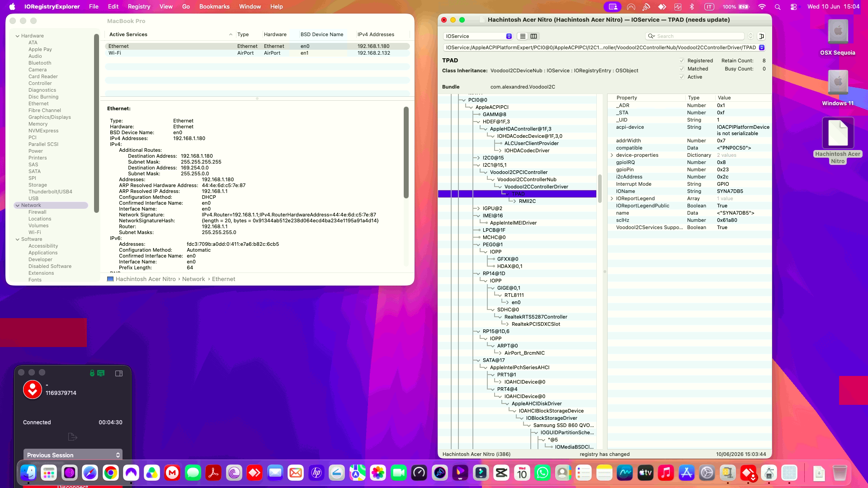868x488 pixels.
Task: Open Control Center in the menu bar
Action: coord(793,7)
